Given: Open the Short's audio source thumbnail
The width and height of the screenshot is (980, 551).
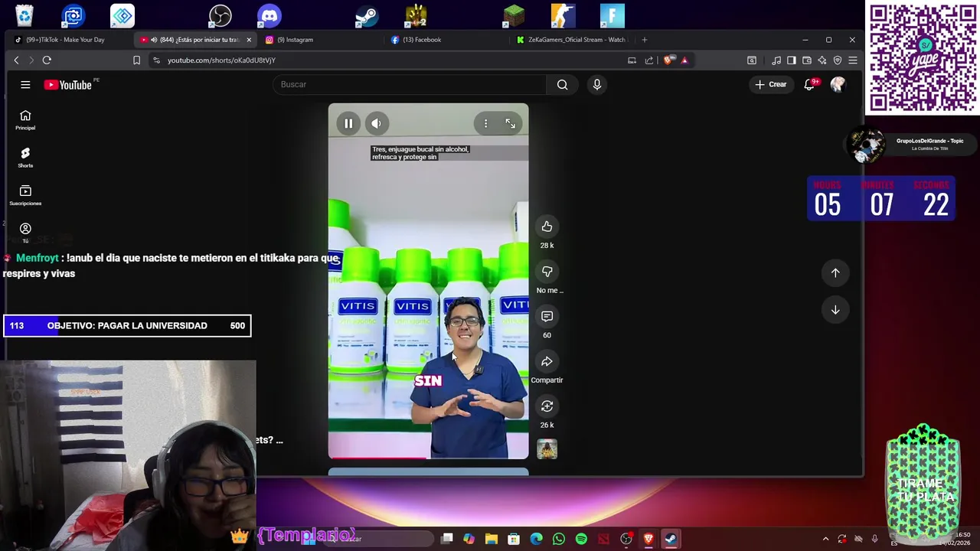Looking at the screenshot, I should (547, 449).
